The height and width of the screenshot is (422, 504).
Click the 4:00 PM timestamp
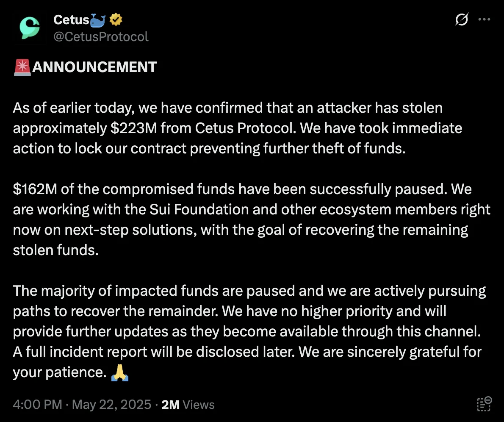pos(37,404)
